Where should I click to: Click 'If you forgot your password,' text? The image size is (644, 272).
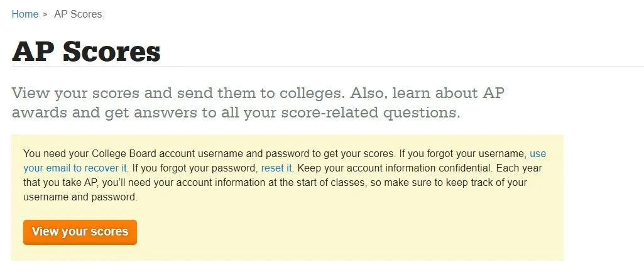pos(195,168)
